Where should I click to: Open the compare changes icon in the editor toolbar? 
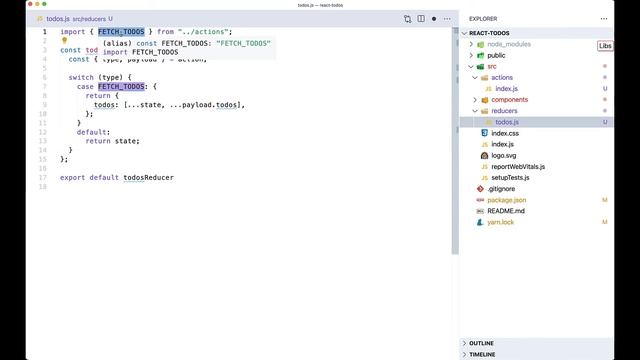(x=407, y=19)
